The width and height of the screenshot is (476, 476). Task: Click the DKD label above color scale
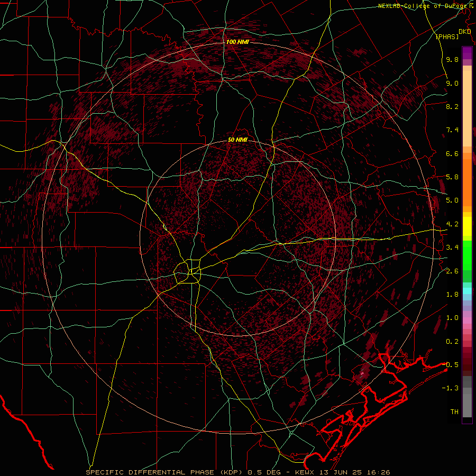point(464,31)
